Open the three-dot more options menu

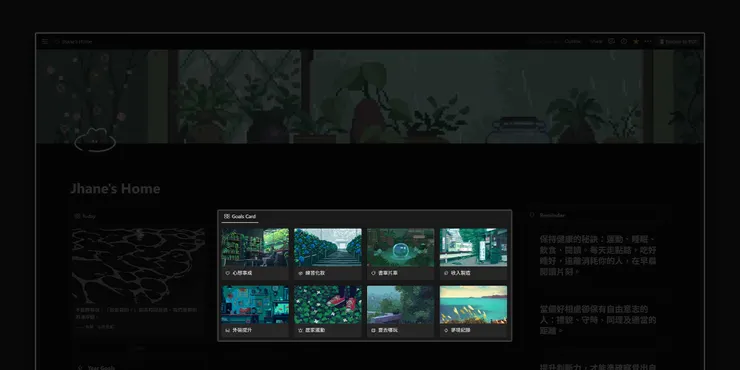[648, 42]
